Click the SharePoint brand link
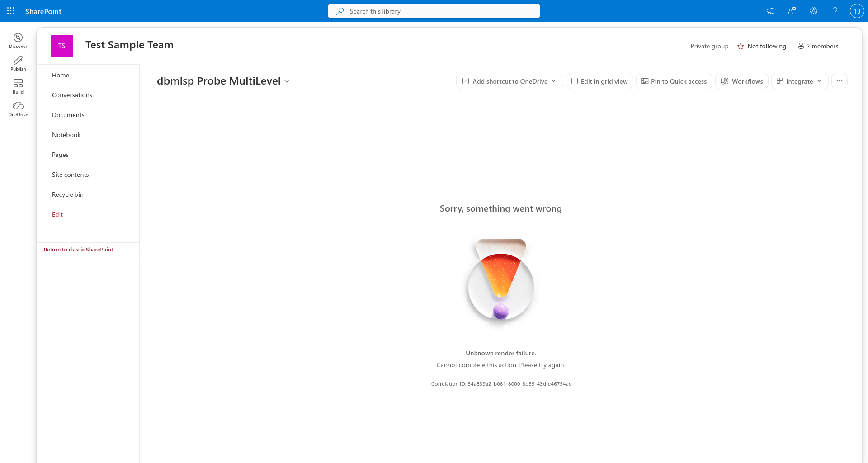This screenshot has height=463, width=868. 43,11
